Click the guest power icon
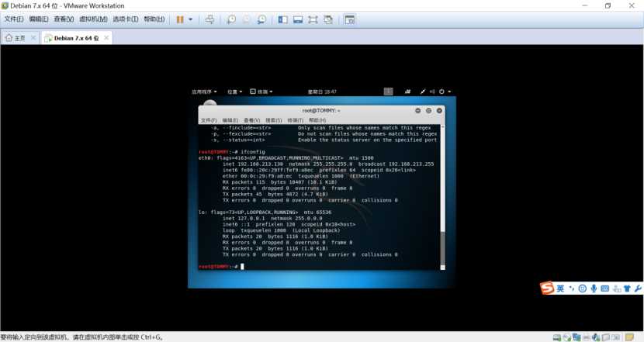This screenshot has height=342, width=644. click(x=441, y=92)
